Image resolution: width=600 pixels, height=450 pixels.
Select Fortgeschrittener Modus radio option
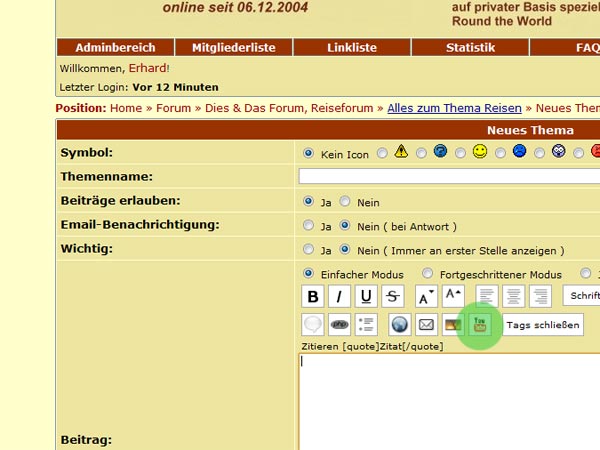click(428, 274)
